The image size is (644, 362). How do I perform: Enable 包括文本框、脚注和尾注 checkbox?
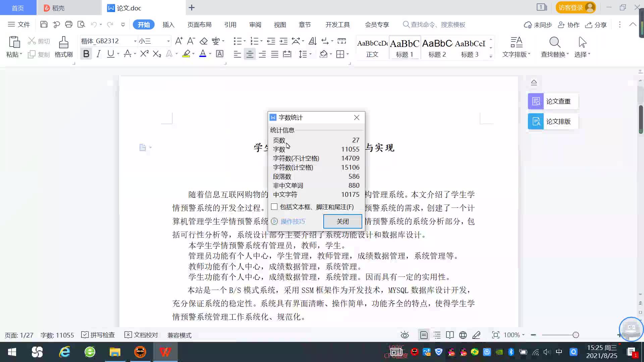point(274,207)
